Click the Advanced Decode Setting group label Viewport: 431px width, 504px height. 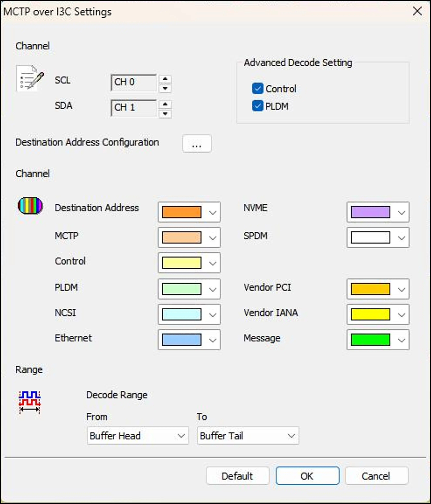pyautogui.click(x=298, y=63)
